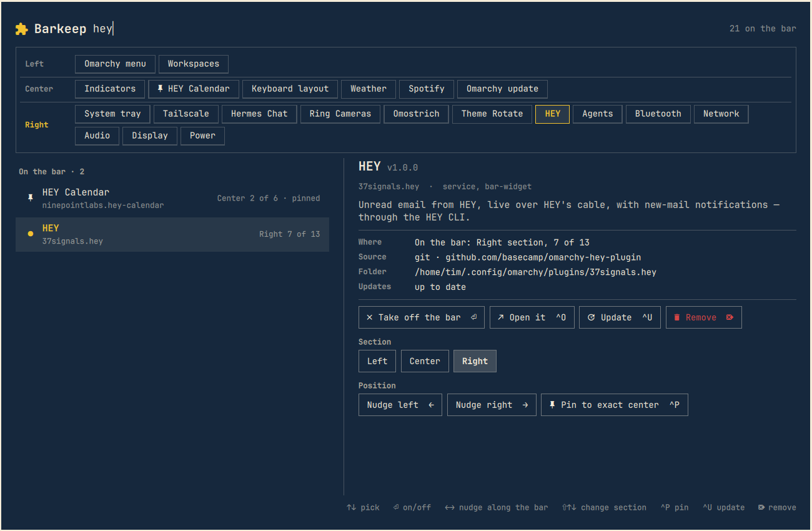The image size is (812, 531).
Task: Click the 21 on the bar counter
Action: pos(763,29)
